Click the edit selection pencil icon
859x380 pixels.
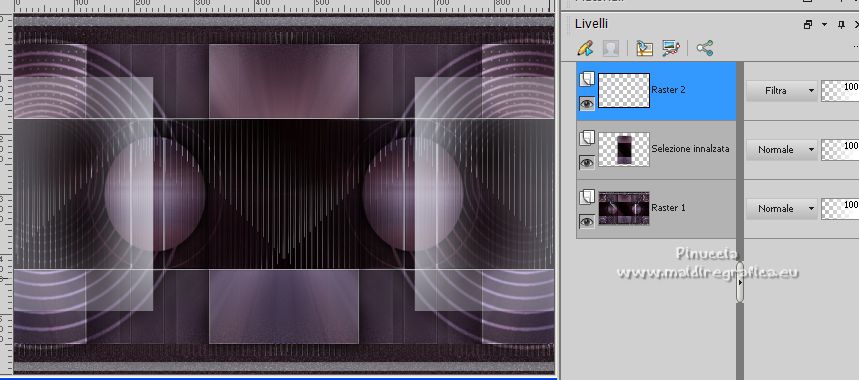(586, 48)
